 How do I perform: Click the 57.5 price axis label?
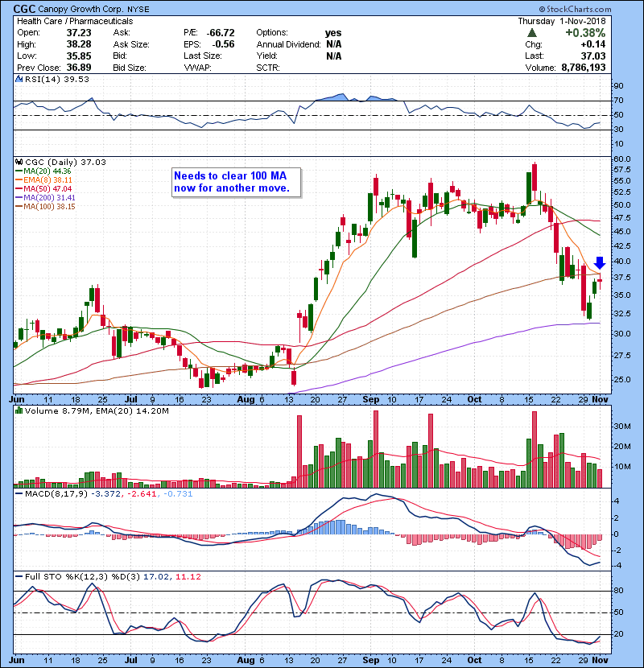[x=621, y=170]
